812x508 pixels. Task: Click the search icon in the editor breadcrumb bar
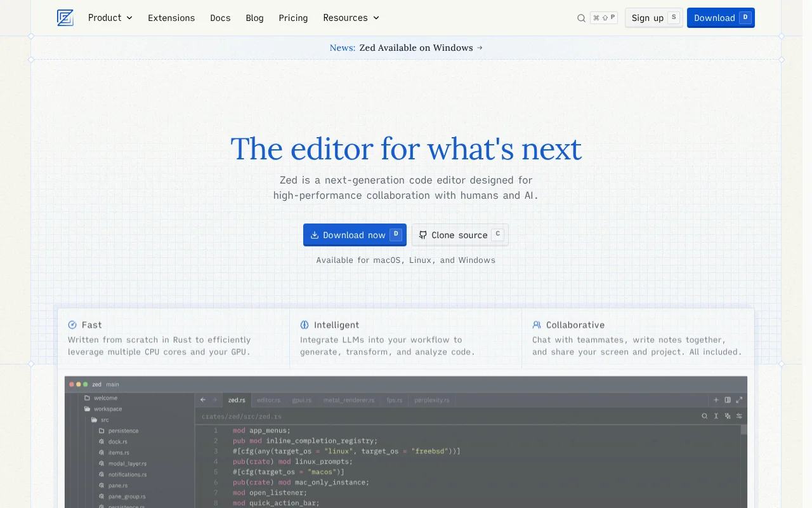point(705,417)
